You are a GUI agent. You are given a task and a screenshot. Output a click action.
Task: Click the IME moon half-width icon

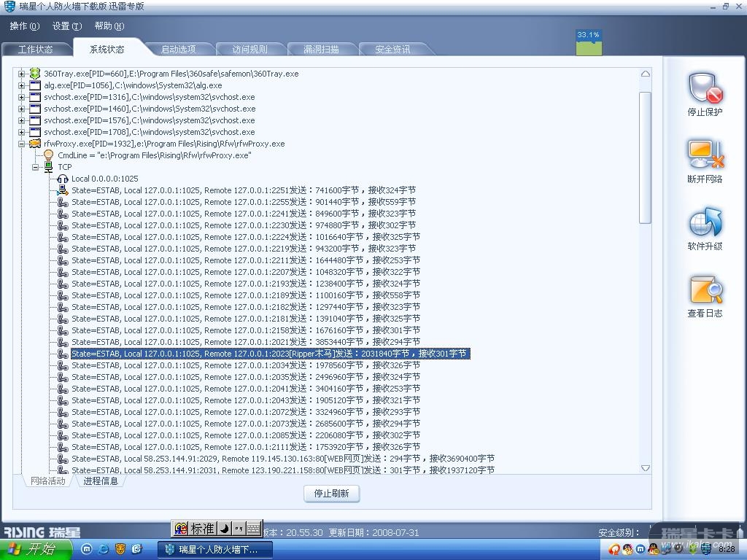(225, 528)
